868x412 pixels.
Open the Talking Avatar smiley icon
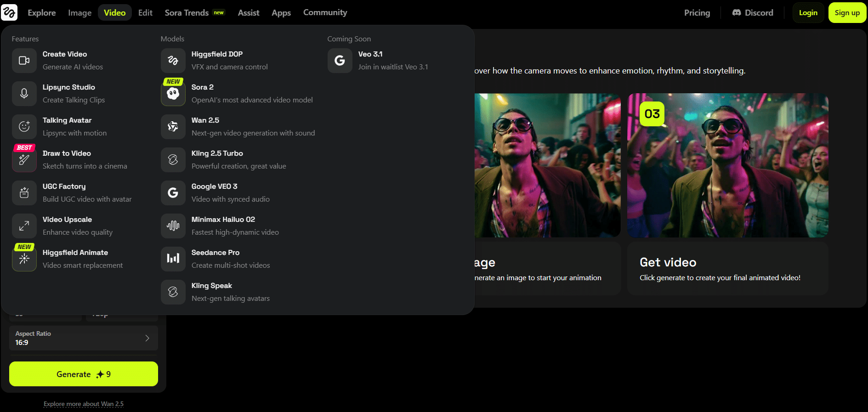coord(24,127)
